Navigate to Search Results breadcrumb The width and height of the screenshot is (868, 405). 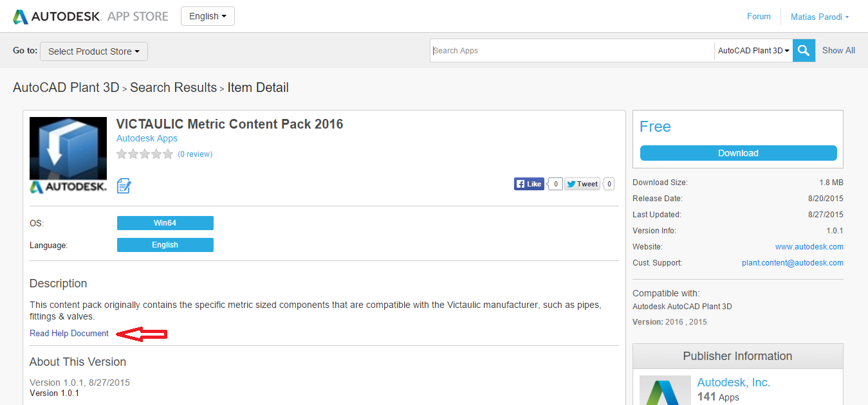[173, 87]
